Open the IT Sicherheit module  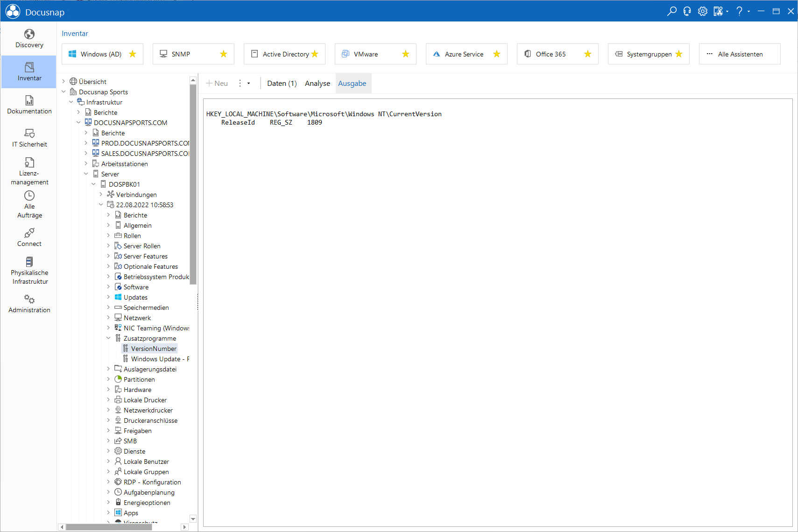pos(29,138)
